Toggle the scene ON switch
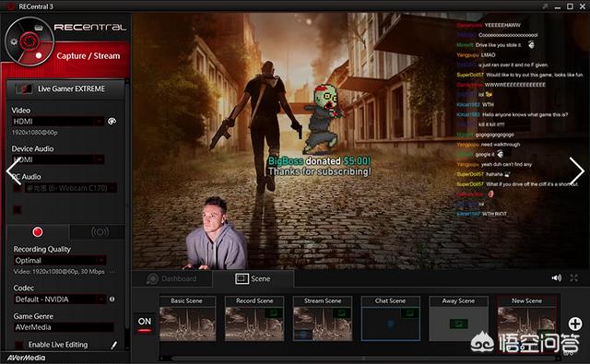Viewport: 590px width, 364px height. (145, 323)
